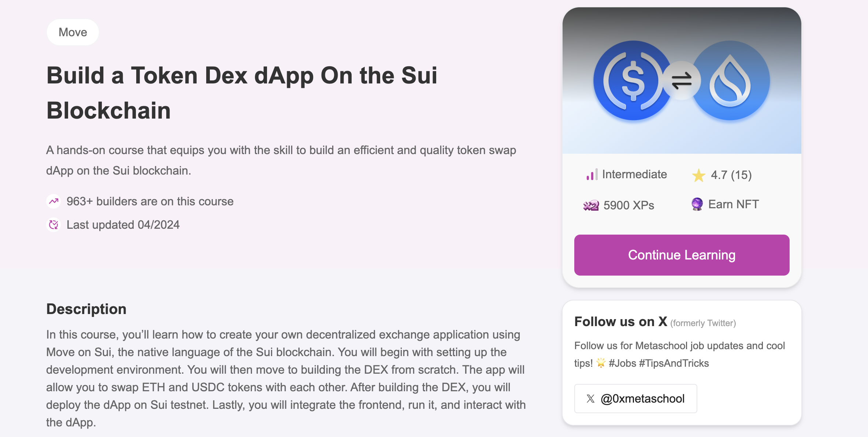The width and height of the screenshot is (868, 437).
Task: Click the Description section heading
Action: click(x=86, y=309)
